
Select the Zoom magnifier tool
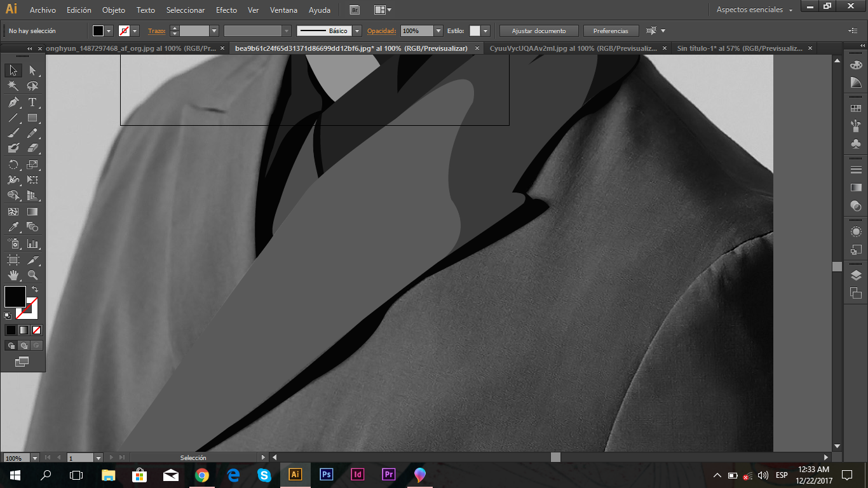[x=32, y=275]
